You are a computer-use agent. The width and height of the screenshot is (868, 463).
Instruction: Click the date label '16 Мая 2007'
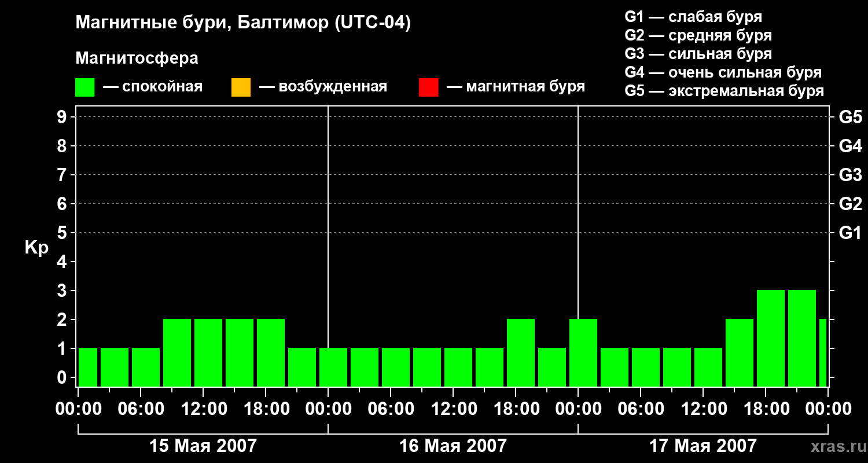coord(453,446)
